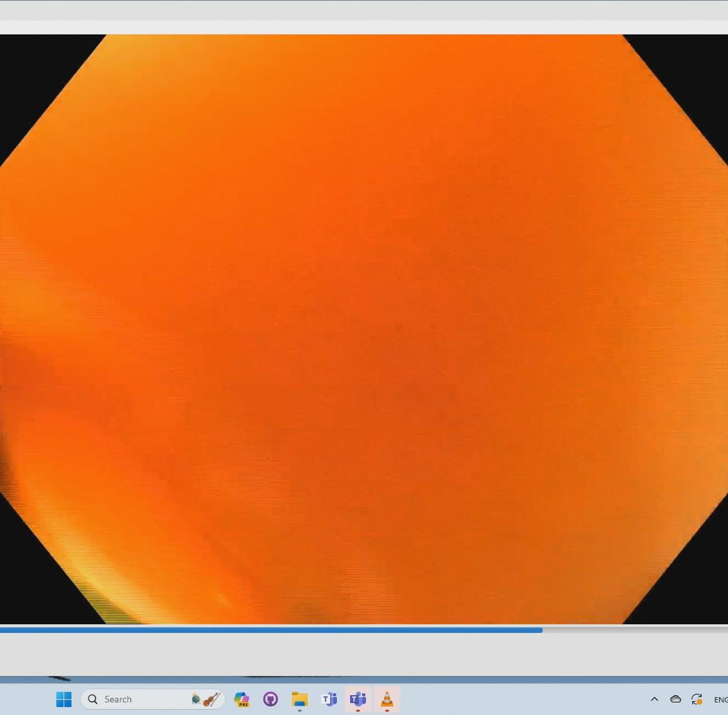This screenshot has width=728, height=715.
Task: Open GitHub Desktop from taskbar
Action: [x=271, y=698]
